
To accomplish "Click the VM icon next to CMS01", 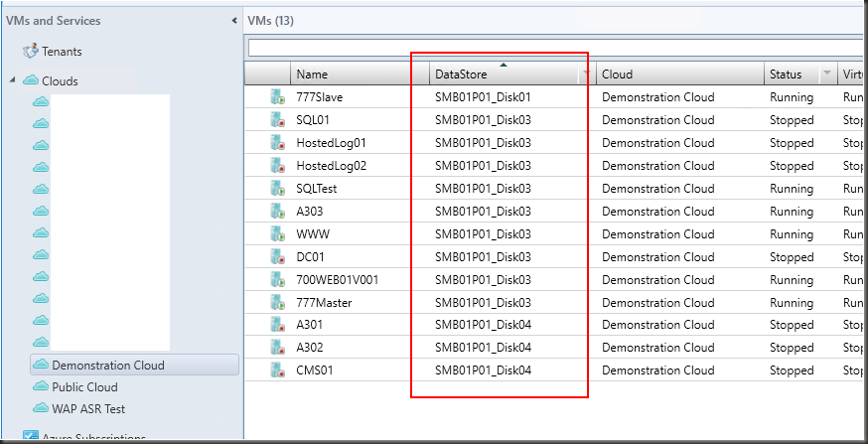I will point(276,370).
